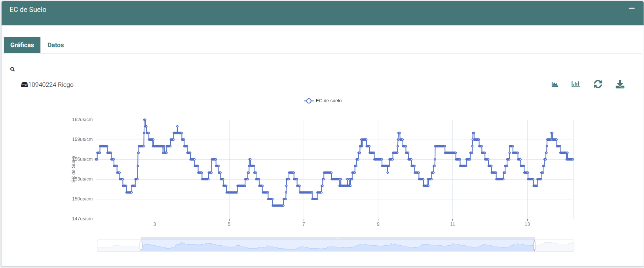Click unselected area left of zoom range
This screenshot has height=268, width=644.
119,246
